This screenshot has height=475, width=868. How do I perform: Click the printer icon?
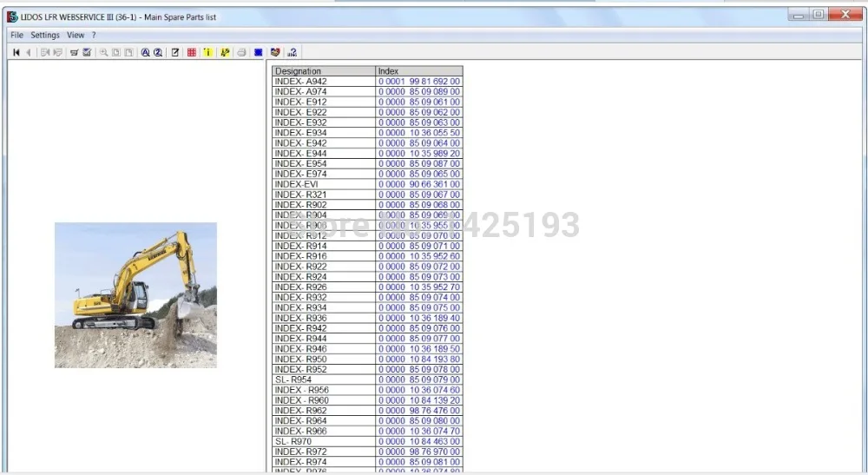pos(241,52)
